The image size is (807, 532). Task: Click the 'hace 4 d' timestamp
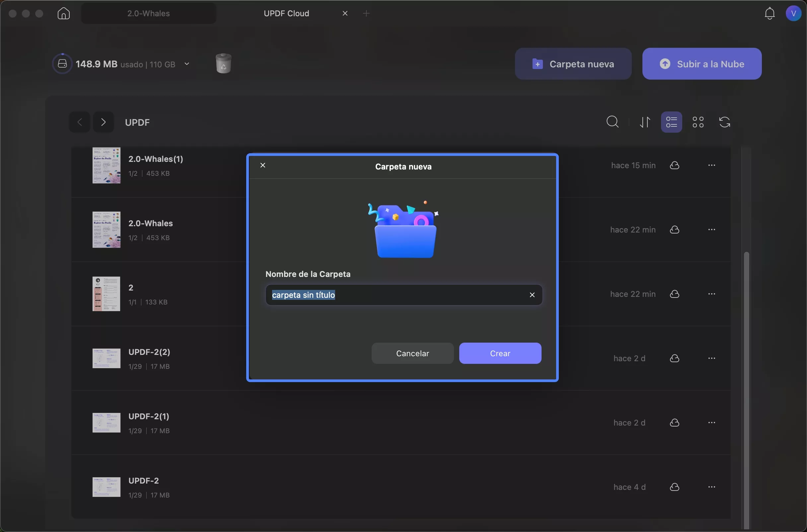point(629,487)
